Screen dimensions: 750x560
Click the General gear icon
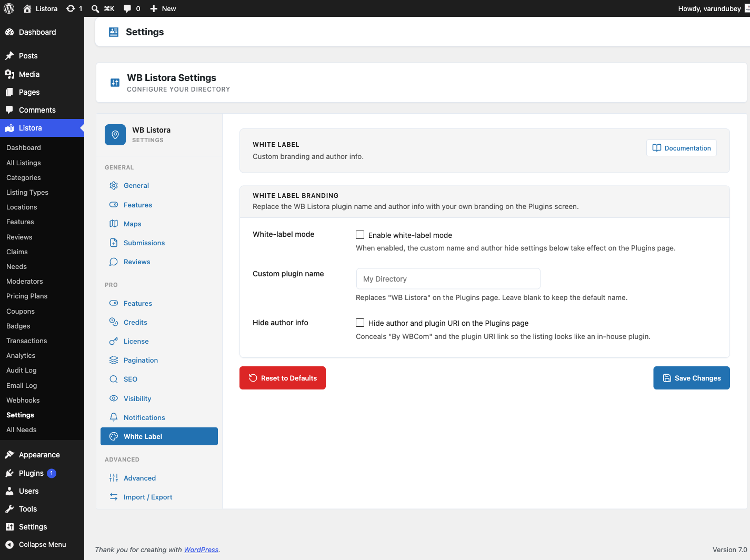114,185
